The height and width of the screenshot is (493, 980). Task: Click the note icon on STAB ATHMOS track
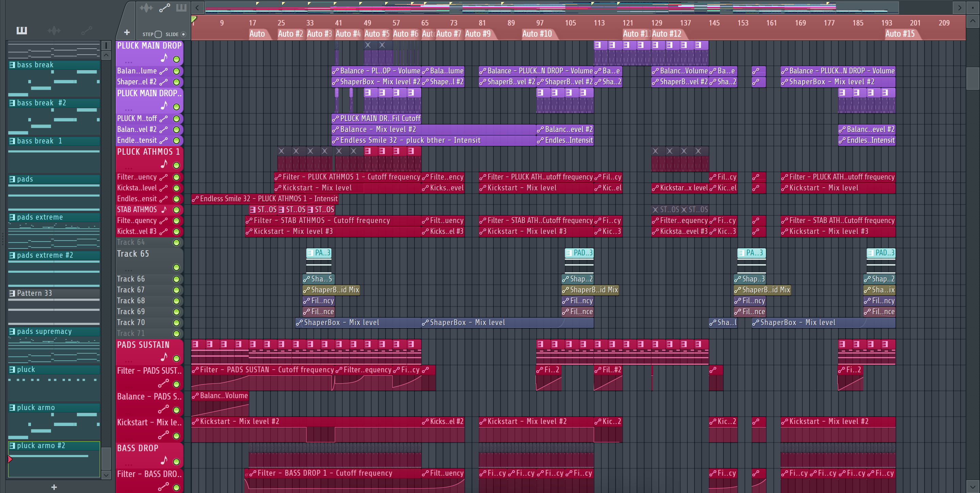tap(164, 209)
